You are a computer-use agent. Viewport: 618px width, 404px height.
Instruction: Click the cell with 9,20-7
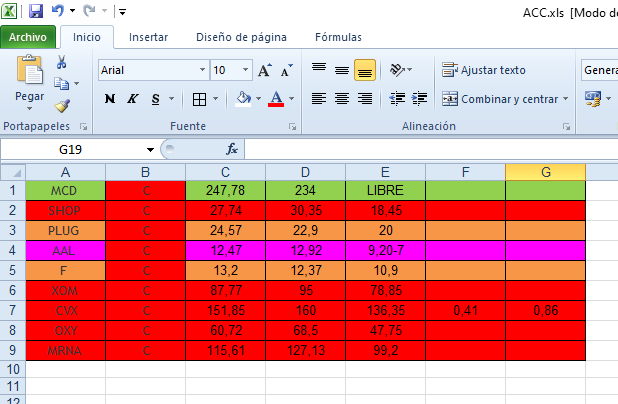(x=385, y=251)
